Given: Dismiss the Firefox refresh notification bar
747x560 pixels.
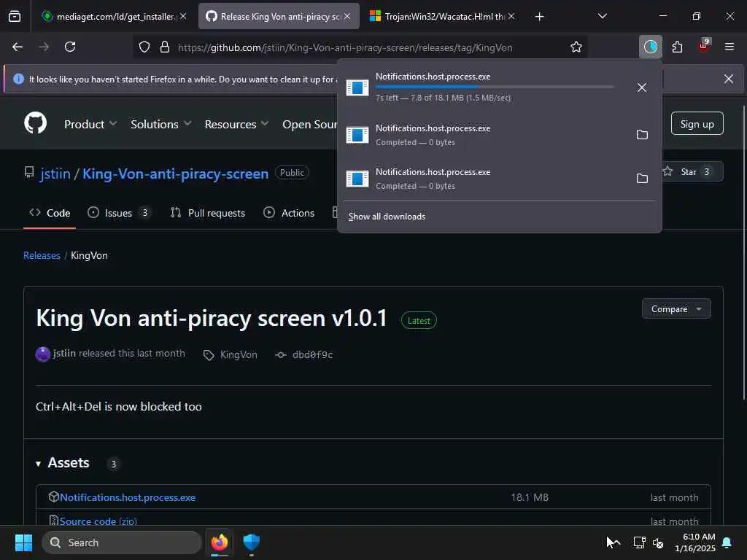Looking at the screenshot, I should pyautogui.click(x=729, y=79).
